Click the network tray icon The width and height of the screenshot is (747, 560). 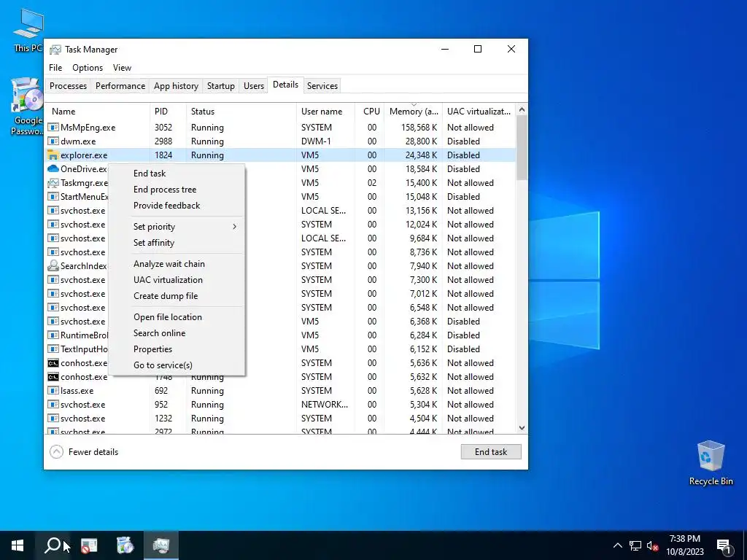pyautogui.click(x=635, y=545)
